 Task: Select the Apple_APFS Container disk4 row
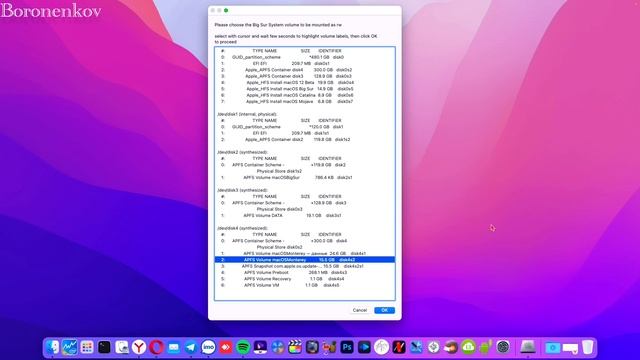pos(304,70)
